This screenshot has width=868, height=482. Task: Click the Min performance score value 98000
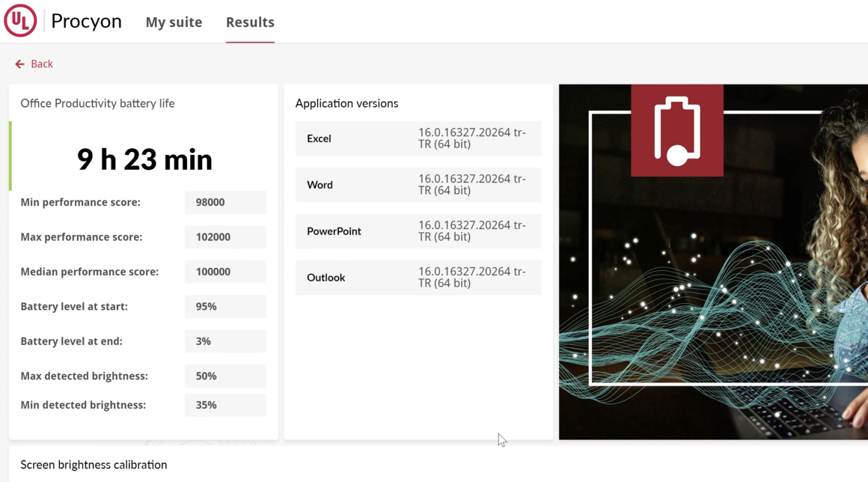tap(225, 203)
